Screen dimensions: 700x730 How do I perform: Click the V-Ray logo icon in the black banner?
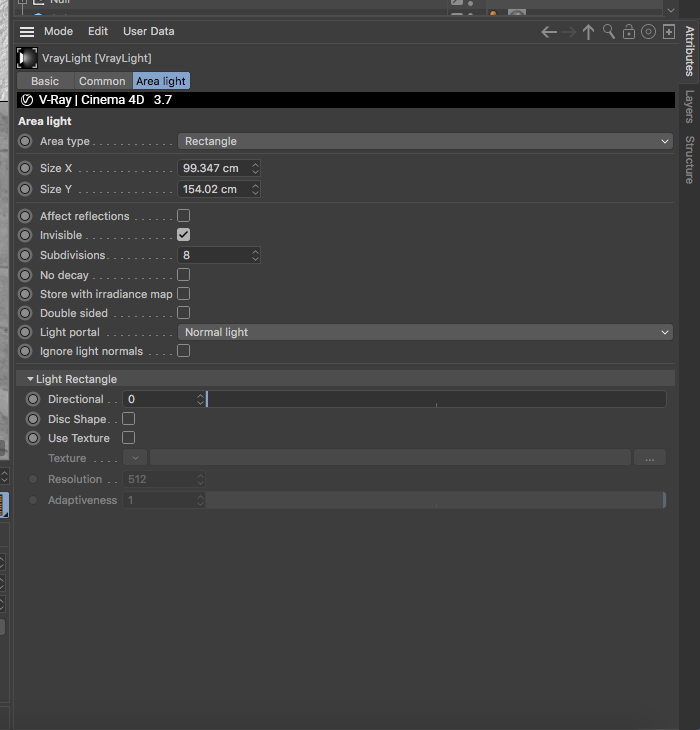click(x=27, y=100)
